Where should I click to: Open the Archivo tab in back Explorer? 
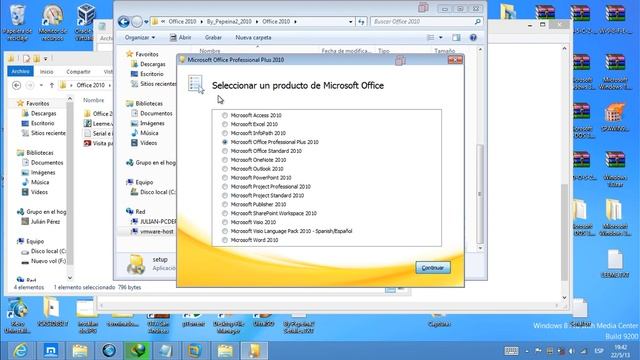[20, 71]
